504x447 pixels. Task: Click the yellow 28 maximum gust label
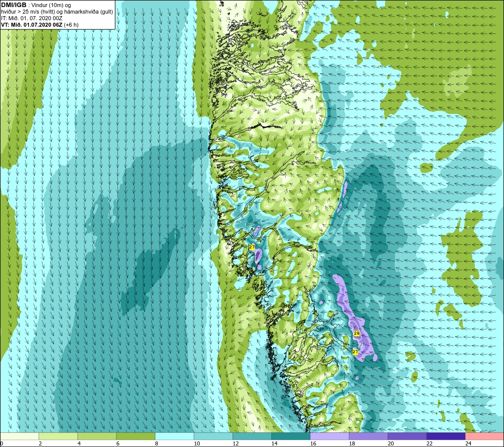pos(356,333)
